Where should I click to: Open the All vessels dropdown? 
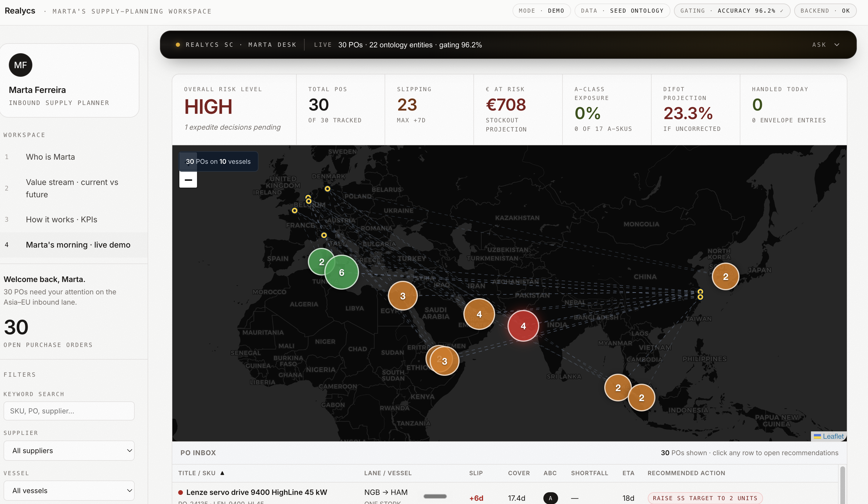pyautogui.click(x=69, y=490)
